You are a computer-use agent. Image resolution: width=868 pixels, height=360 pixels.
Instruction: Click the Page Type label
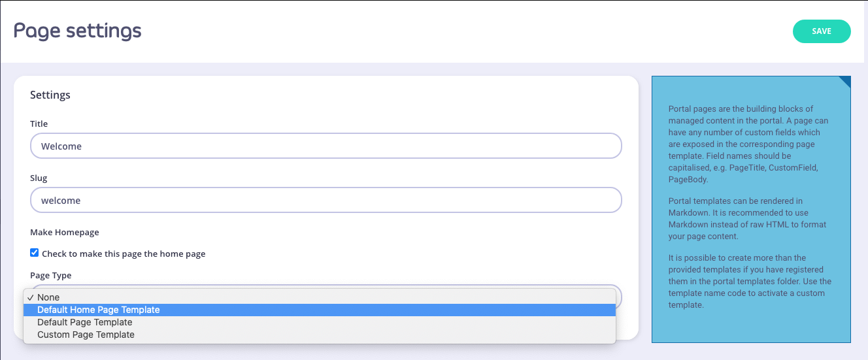50,276
